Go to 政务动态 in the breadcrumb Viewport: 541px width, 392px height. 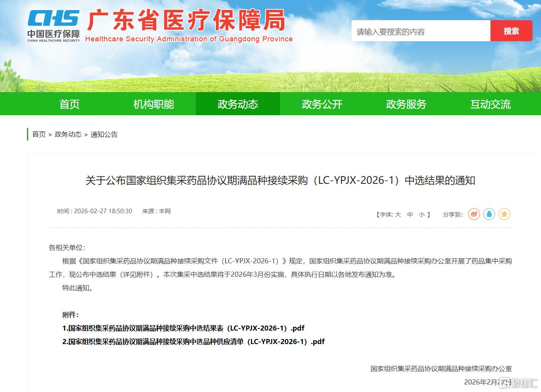tap(68, 135)
